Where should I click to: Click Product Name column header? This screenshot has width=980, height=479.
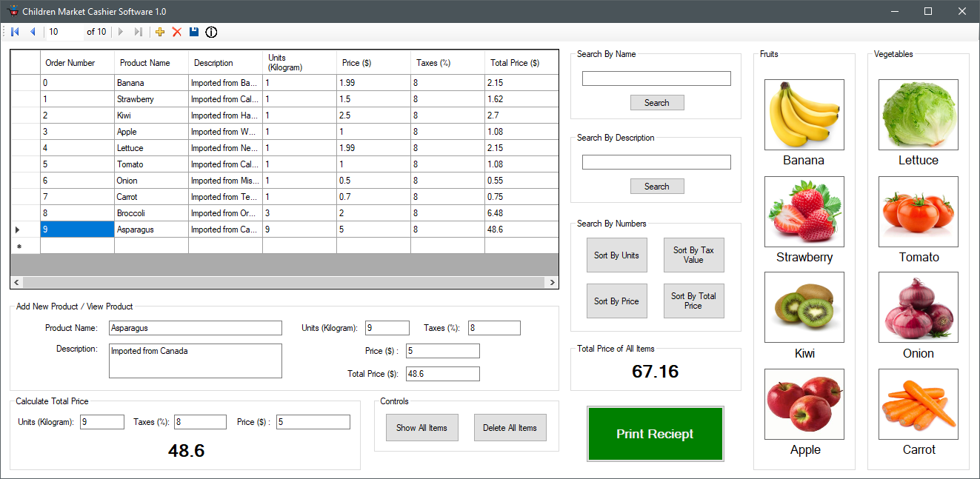152,63
